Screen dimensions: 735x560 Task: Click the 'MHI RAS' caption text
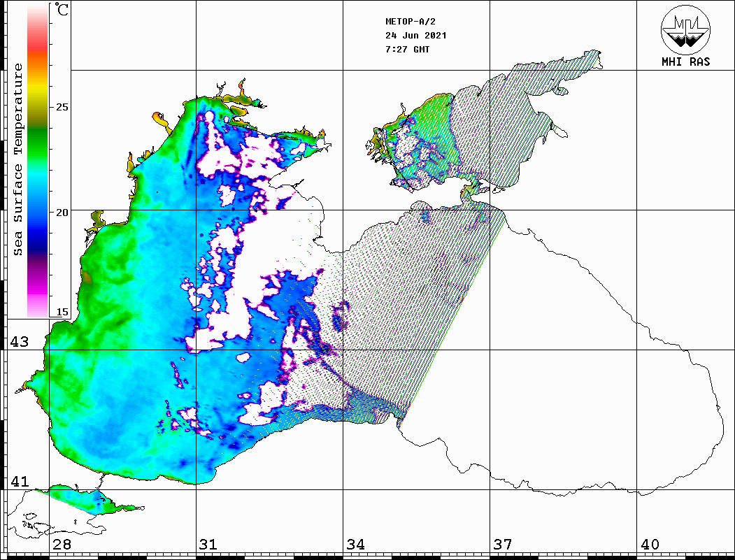686,62
